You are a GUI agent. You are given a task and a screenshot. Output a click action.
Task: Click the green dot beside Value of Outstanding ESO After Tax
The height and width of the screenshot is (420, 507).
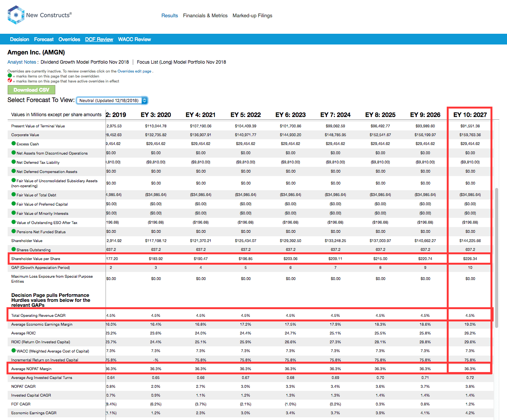[13, 222]
